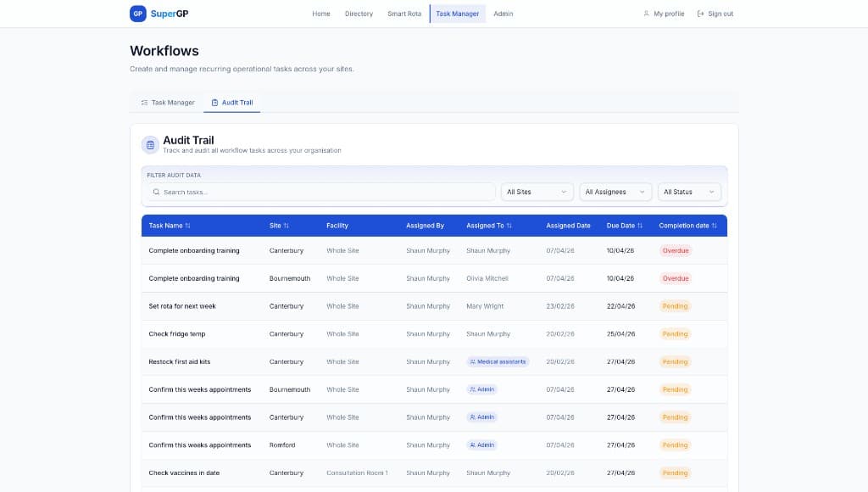Viewport: 868px width, 492px height.
Task: Switch to the Audit Trail tab
Action: [232, 103]
